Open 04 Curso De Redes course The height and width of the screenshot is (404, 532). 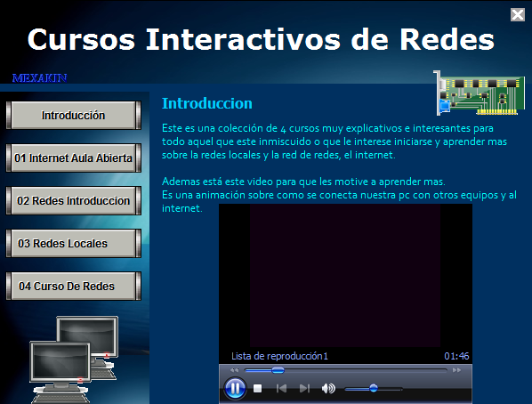tap(73, 287)
